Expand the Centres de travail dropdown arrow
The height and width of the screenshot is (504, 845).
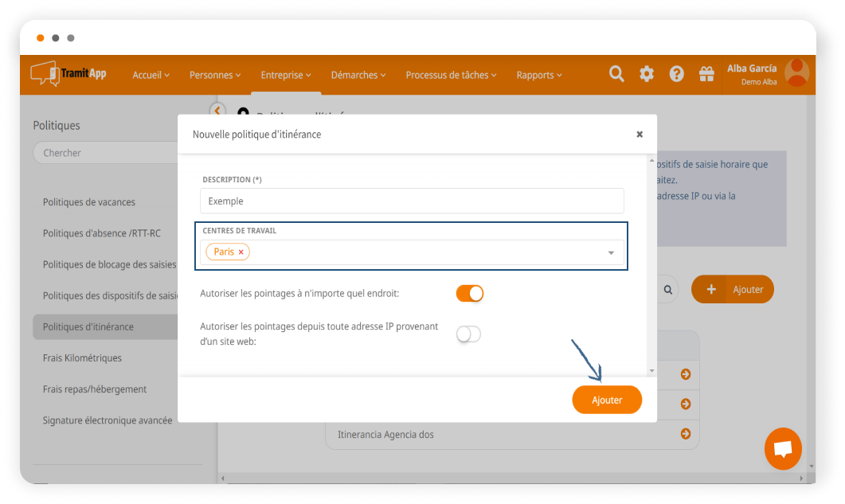(611, 253)
